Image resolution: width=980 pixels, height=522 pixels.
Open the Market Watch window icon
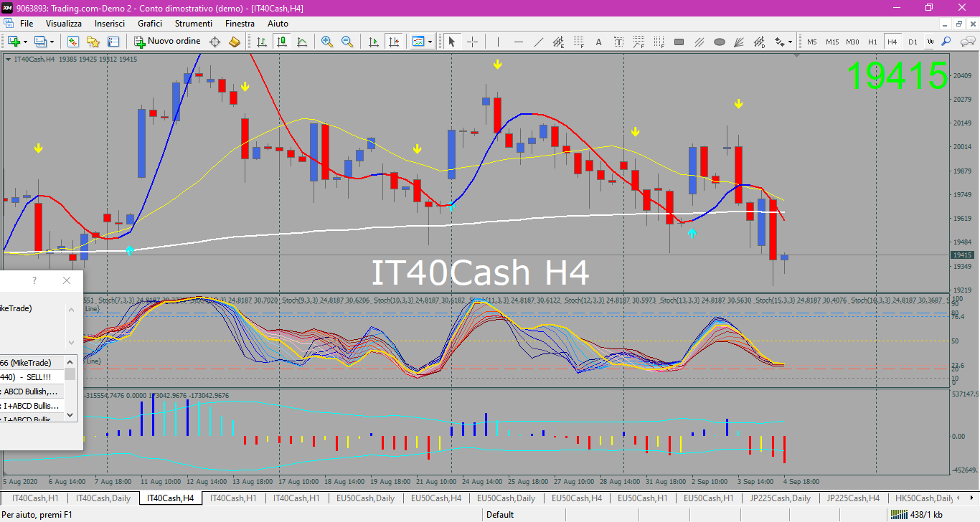(x=72, y=42)
